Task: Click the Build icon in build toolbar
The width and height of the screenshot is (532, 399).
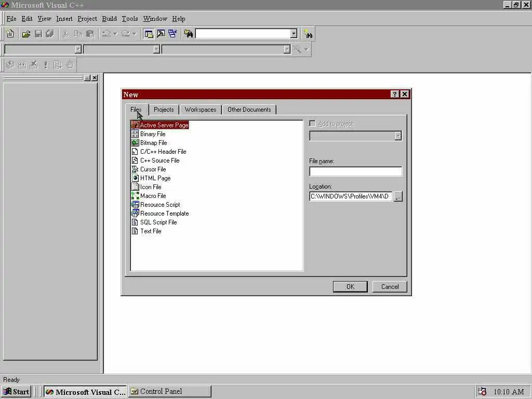Action: pyautogui.click(x=22, y=65)
